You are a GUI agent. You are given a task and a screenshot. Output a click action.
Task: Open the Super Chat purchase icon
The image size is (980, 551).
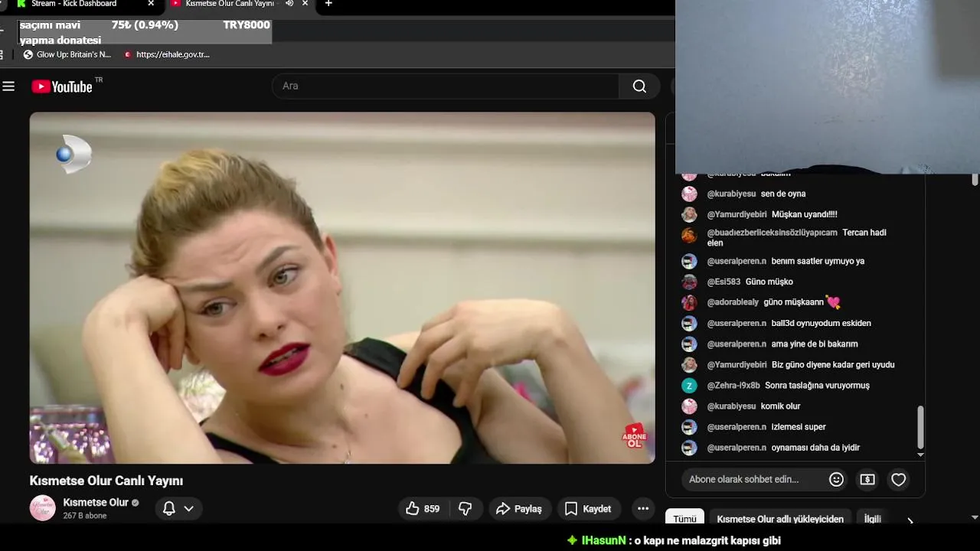pyautogui.click(x=867, y=480)
